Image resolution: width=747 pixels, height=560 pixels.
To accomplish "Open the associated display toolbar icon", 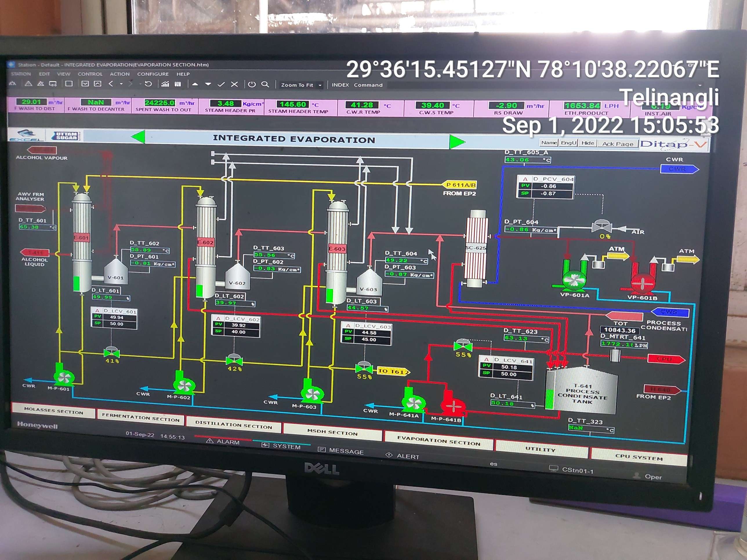I will pos(53,83).
